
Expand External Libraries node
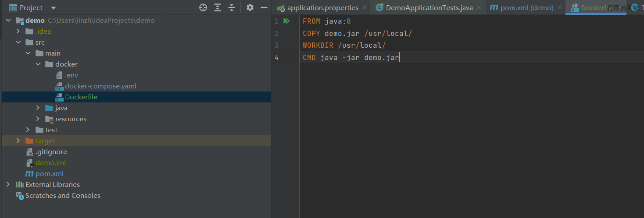[x=8, y=185]
